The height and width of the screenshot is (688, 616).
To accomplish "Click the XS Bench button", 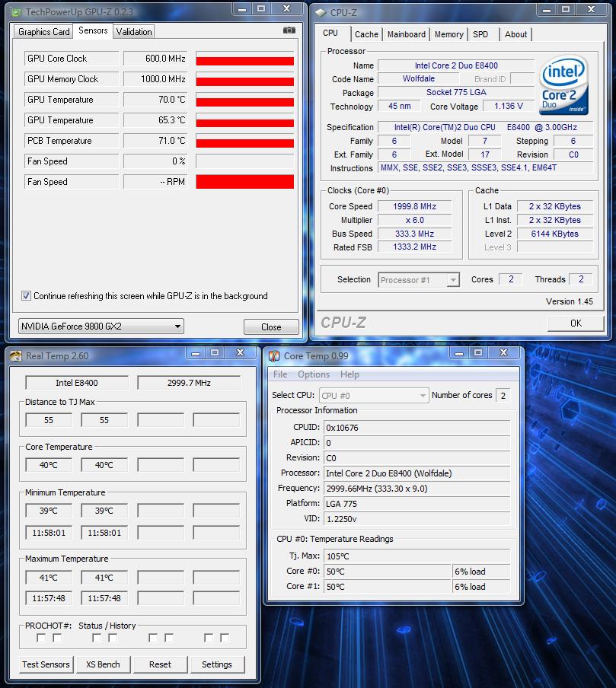I will tap(103, 664).
